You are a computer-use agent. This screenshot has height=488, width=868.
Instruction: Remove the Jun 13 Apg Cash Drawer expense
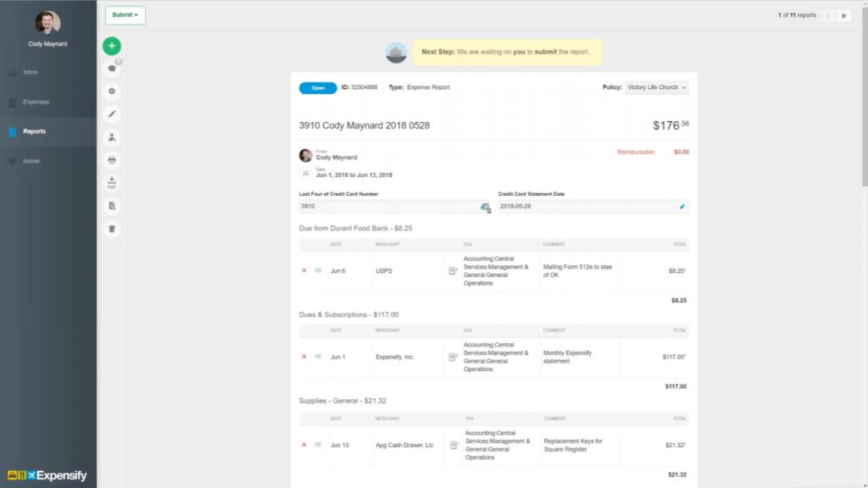303,446
